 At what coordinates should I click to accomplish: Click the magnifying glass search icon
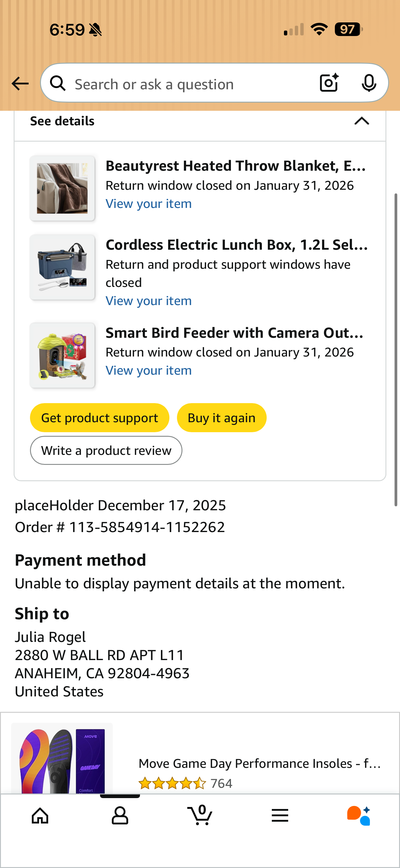(58, 83)
